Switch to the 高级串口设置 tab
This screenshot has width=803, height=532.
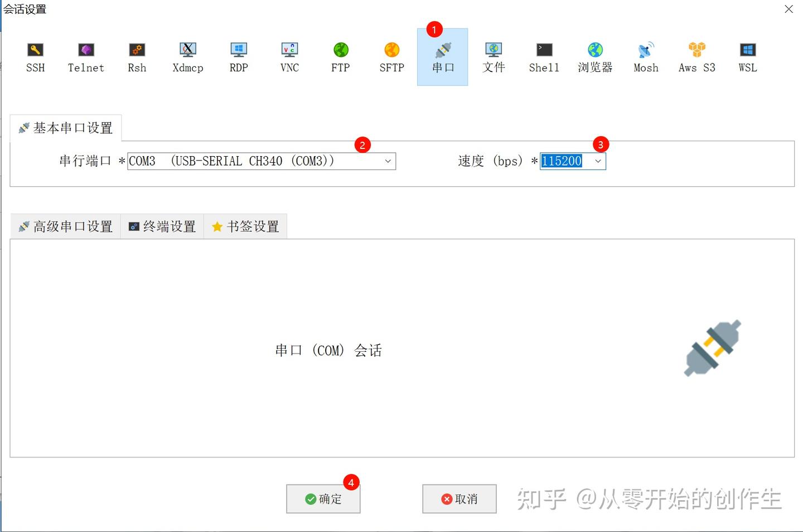[65, 226]
